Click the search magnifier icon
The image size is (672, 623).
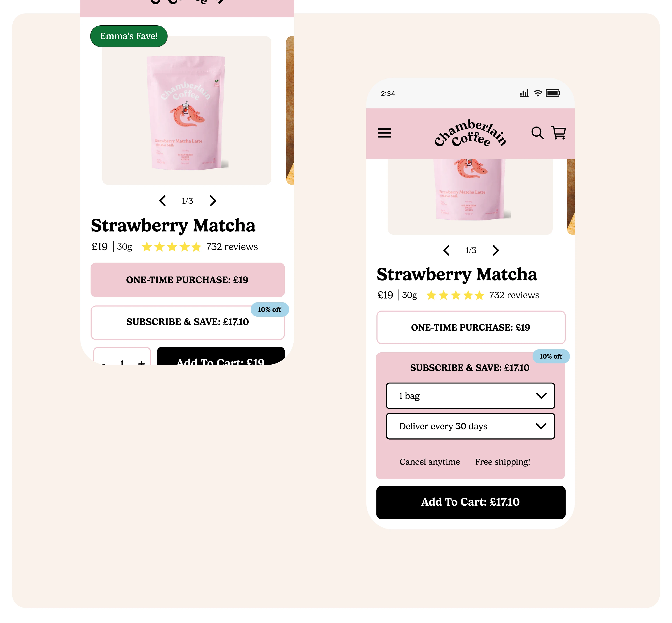pos(537,133)
